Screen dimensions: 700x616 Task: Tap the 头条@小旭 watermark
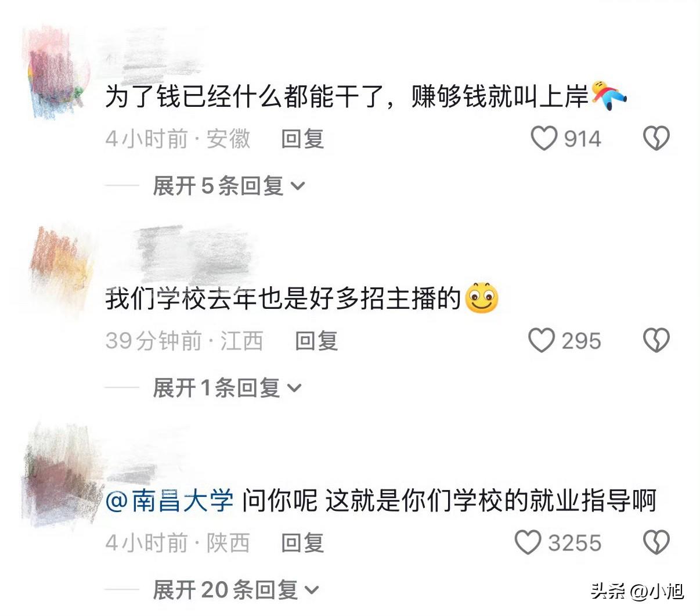click(637, 592)
